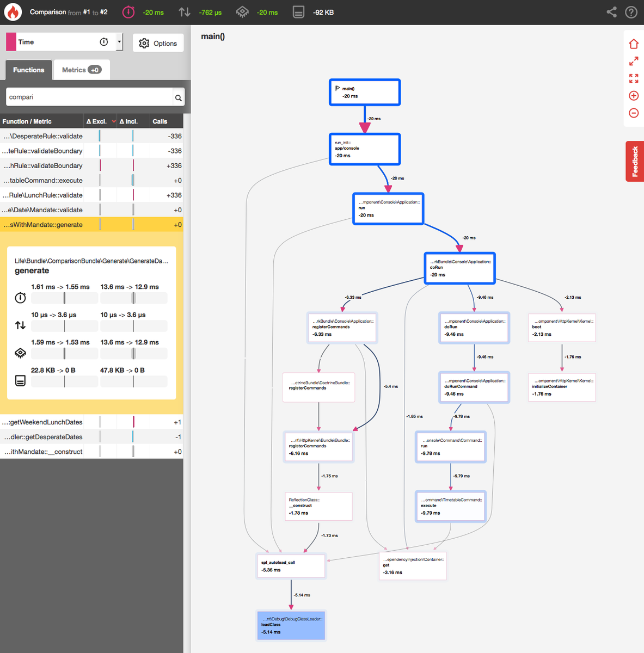Viewport: 644px width, 653px height.
Task: Click the Blackfire flame logo
Action: pyautogui.click(x=13, y=12)
